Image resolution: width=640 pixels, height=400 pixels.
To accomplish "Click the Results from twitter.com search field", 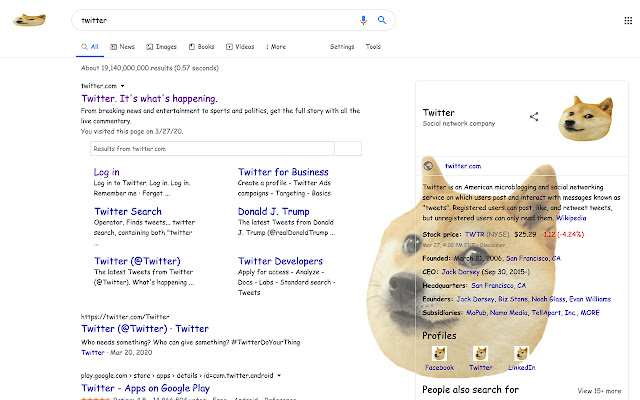I will 212,149.
